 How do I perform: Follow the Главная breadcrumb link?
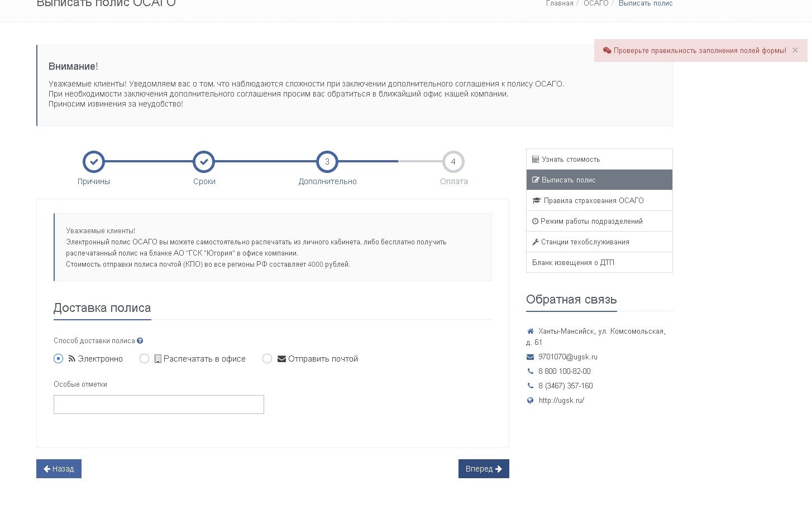click(560, 3)
